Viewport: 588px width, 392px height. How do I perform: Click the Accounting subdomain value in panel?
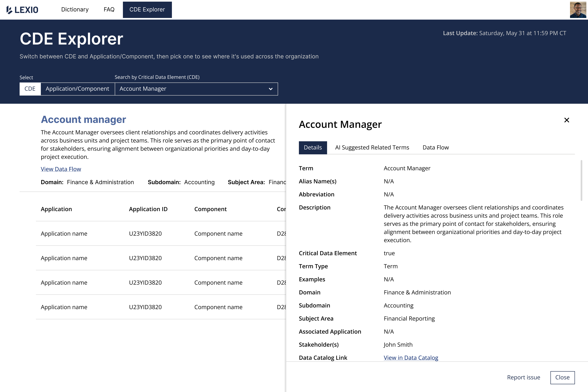coord(399,305)
